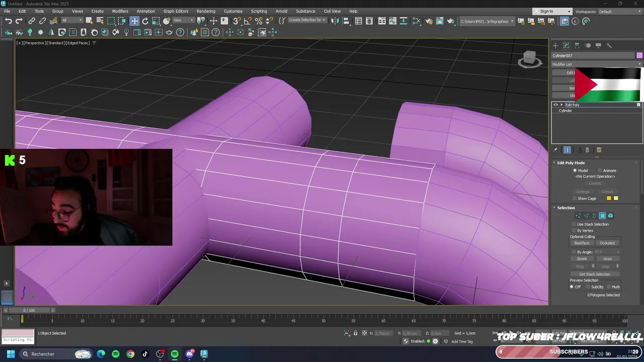Select Element sub-object level icon

pyautogui.click(x=610, y=216)
